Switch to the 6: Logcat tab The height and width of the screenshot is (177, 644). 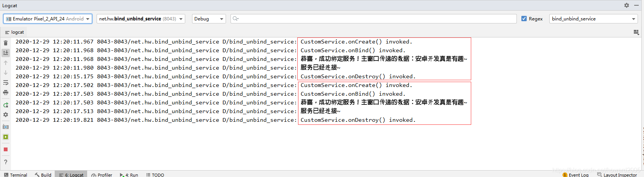point(71,175)
